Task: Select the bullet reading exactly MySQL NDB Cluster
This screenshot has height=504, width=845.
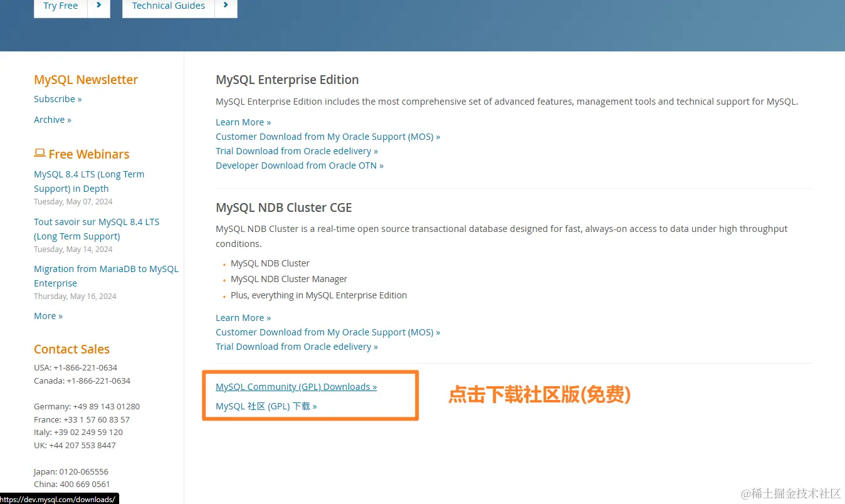Action: [270, 263]
